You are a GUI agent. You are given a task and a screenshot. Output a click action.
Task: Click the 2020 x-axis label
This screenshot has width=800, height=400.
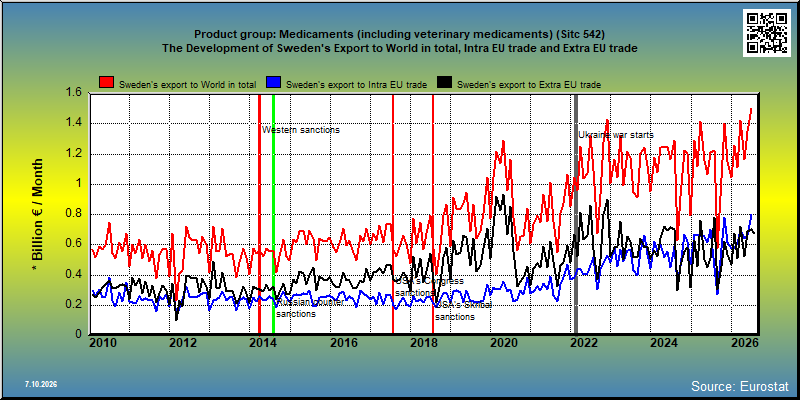(505, 343)
